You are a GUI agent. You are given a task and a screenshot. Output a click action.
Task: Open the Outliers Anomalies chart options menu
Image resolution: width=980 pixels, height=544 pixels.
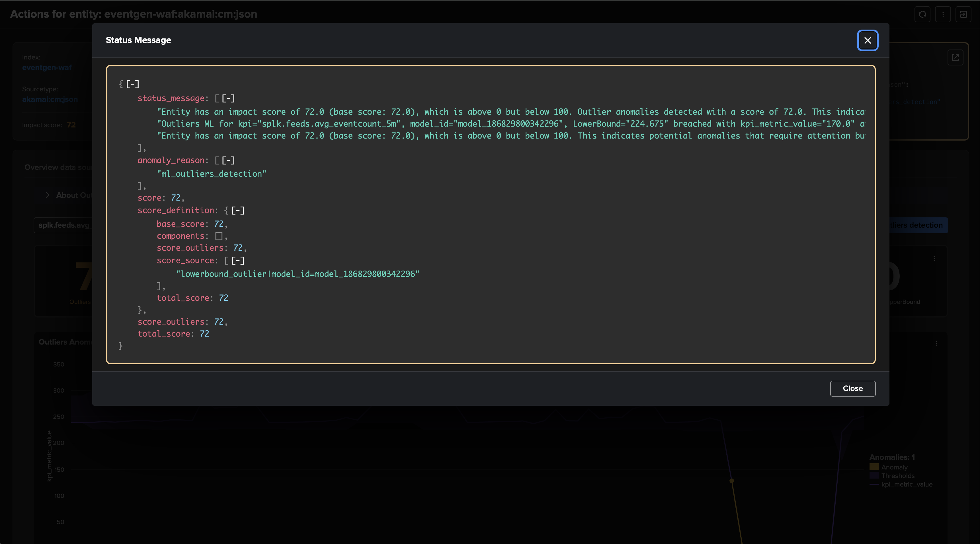tap(936, 343)
